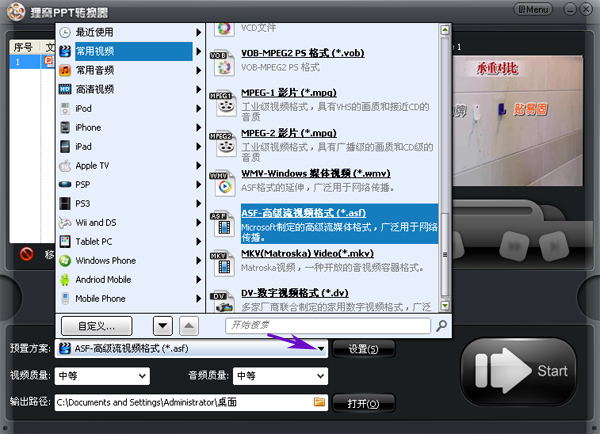The width and height of the screenshot is (600, 434).
Task: Click the Windows Phone logo icon
Action: 65,261
